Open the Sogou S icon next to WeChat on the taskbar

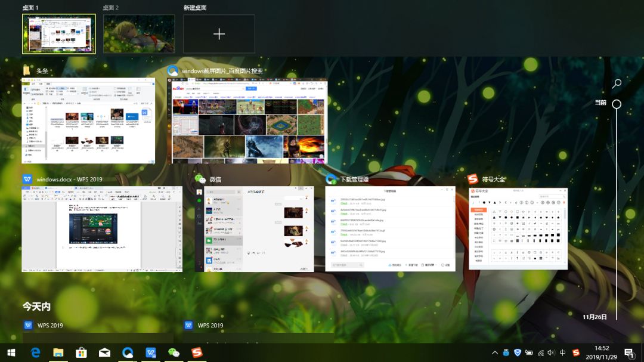tap(197, 352)
